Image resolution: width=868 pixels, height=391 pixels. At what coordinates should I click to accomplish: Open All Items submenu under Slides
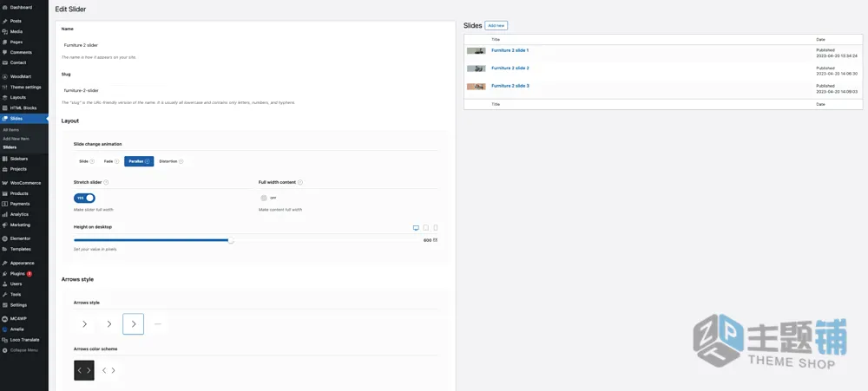11,130
